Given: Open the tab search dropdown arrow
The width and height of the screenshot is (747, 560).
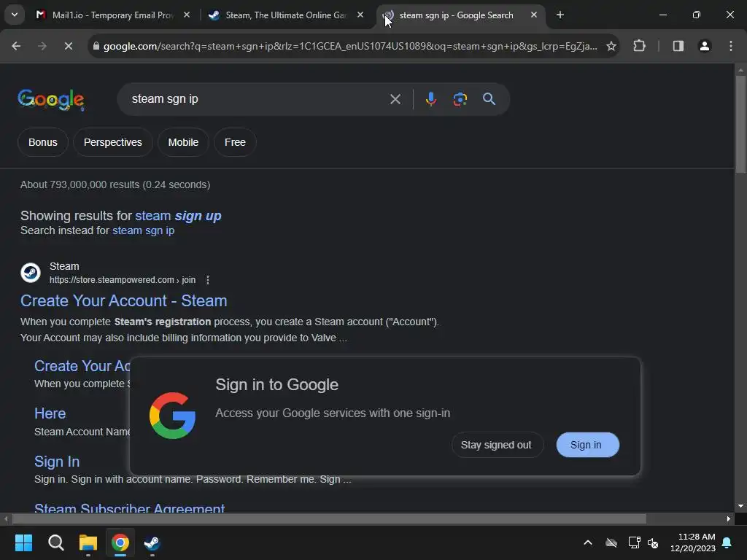Looking at the screenshot, I should [15, 15].
